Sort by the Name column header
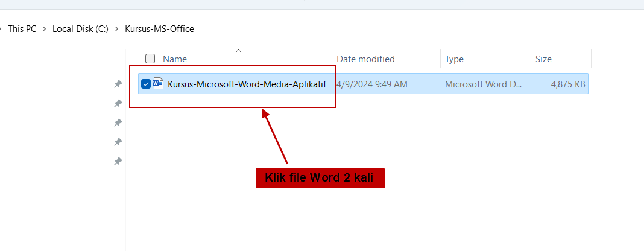Image resolution: width=644 pixels, height=251 pixels. coord(175,59)
